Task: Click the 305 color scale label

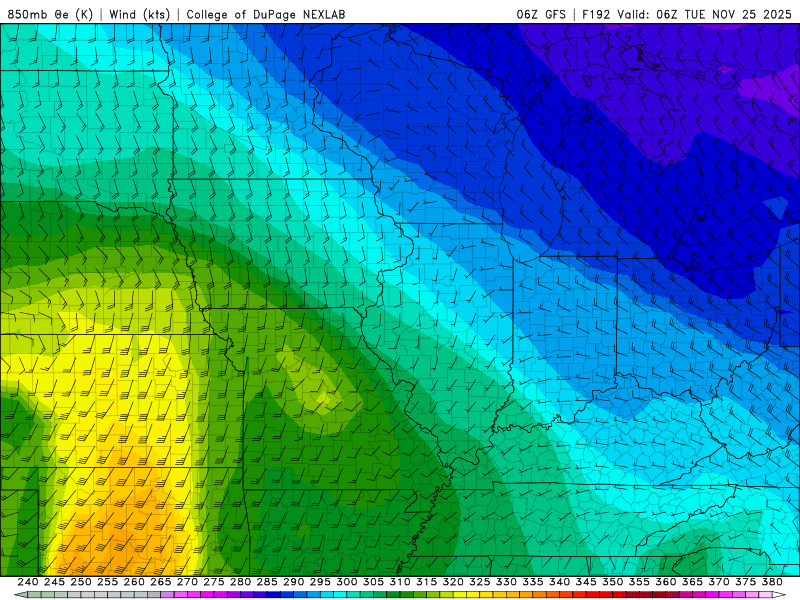Action: click(x=373, y=582)
